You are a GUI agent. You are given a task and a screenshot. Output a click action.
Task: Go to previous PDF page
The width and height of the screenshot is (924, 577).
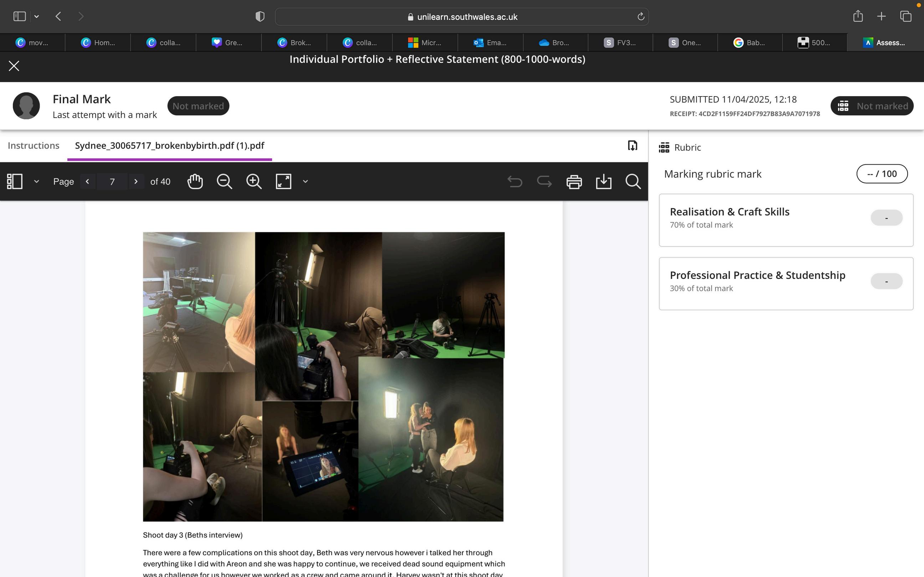(x=88, y=182)
